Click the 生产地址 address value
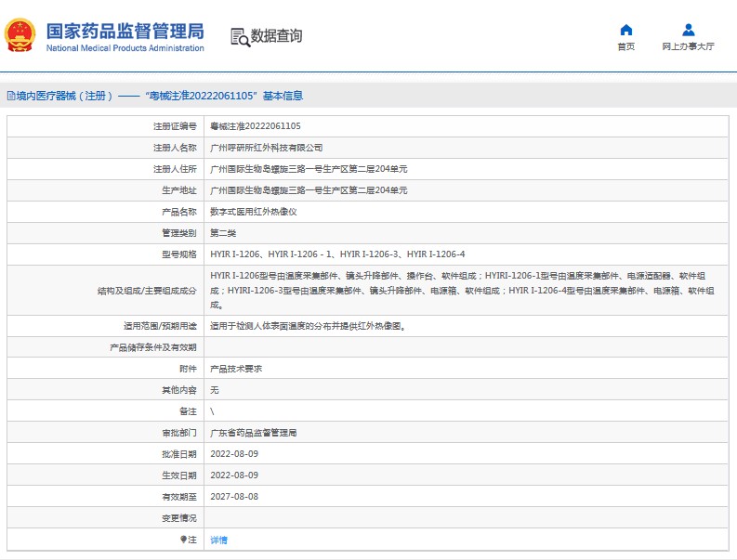 (x=309, y=190)
